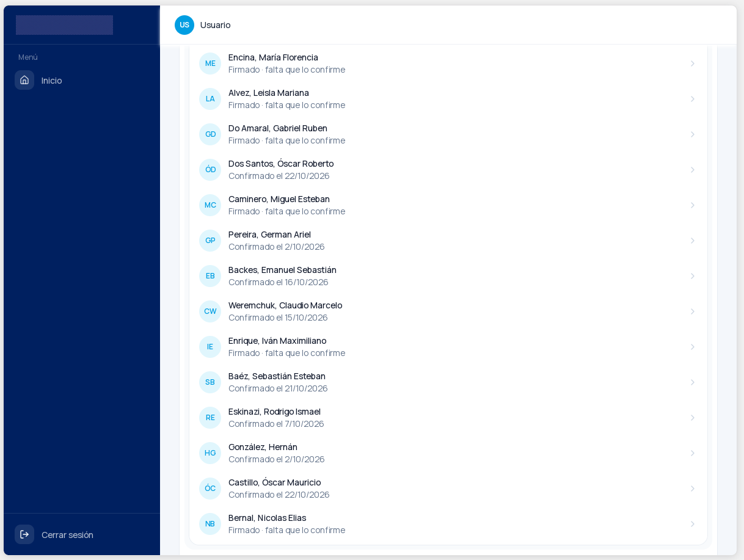
Task: Click the ME avatar for Encina
Action: coord(210,64)
